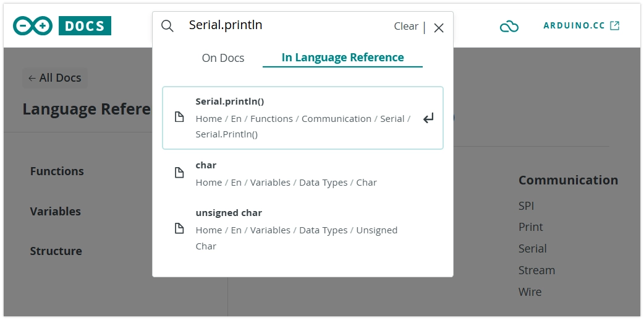Click the document icon next to unsigned char
Screen dimensions: 644x320
point(179,229)
